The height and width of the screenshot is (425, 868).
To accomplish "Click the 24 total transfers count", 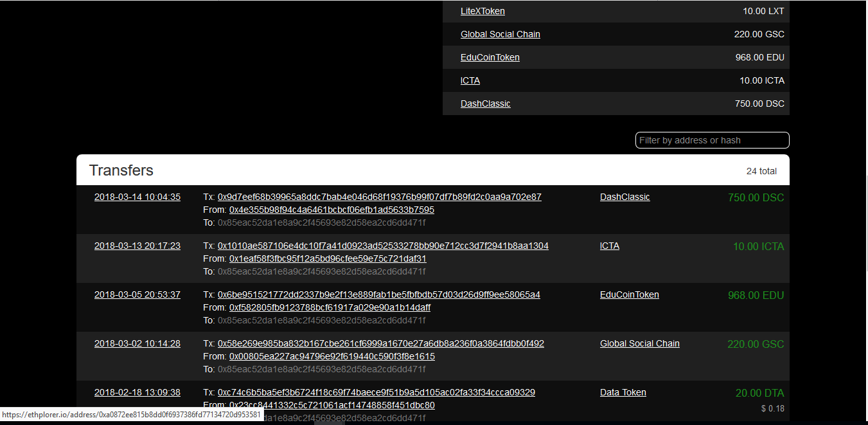I will tap(761, 171).
